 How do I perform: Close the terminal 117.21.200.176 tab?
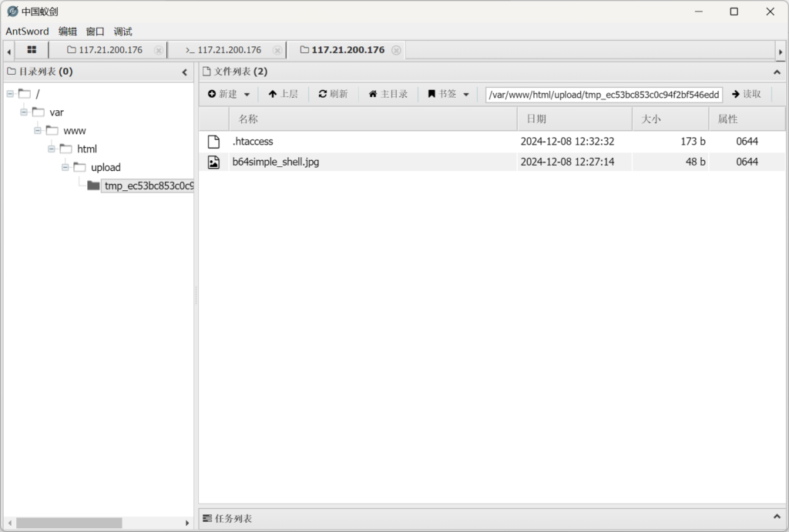pyautogui.click(x=277, y=50)
